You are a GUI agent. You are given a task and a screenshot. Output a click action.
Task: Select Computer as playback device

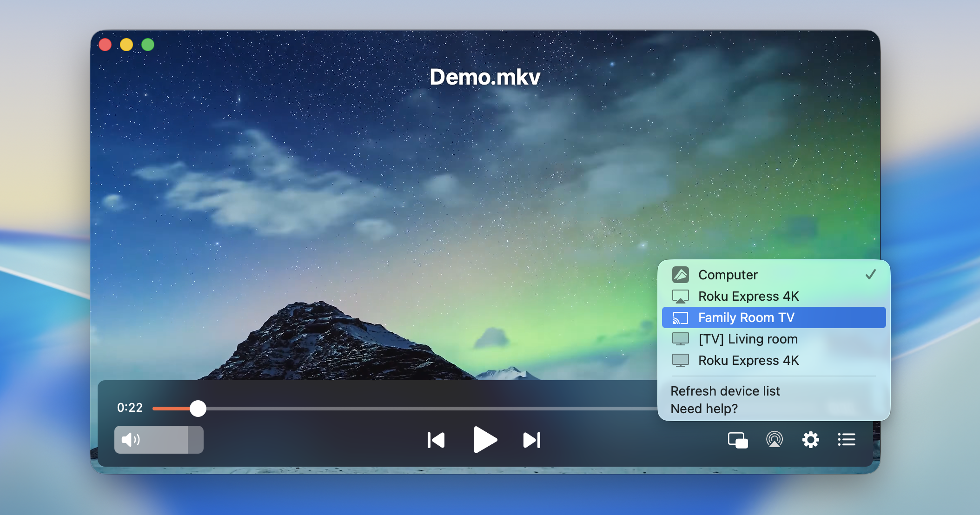click(728, 275)
